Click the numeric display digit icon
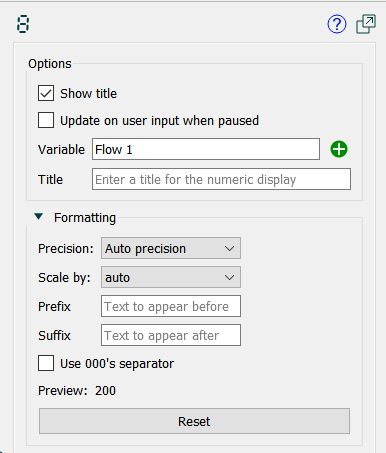386x453 pixels. 23,25
